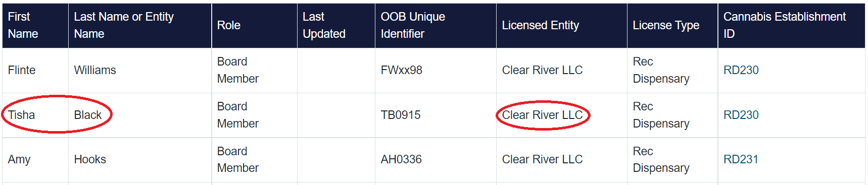Image resolution: width=868 pixels, height=185 pixels.
Task: Open the RD231 establishment ID link
Action: coord(741,159)
